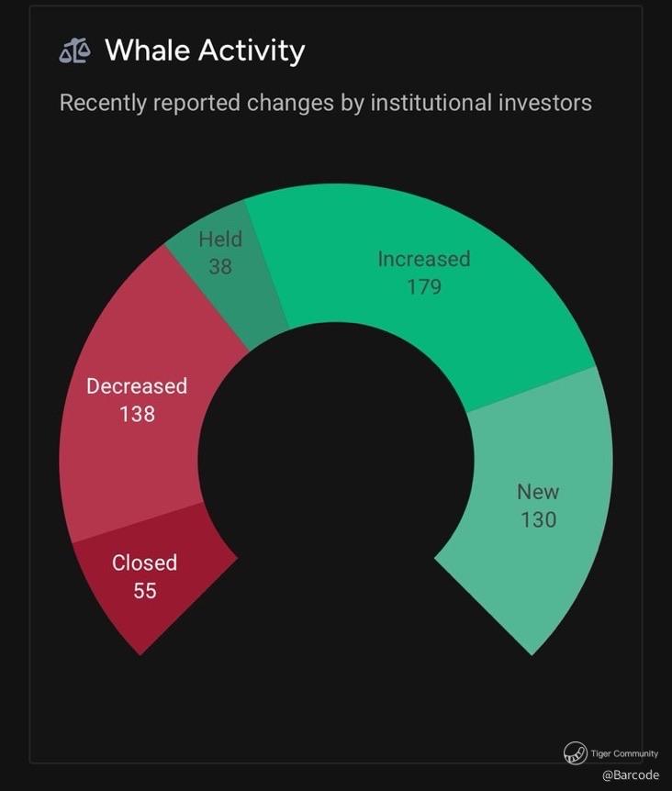Click the balance scale icon beside Whale Activity
672x791 pixels.
[74, 51]
